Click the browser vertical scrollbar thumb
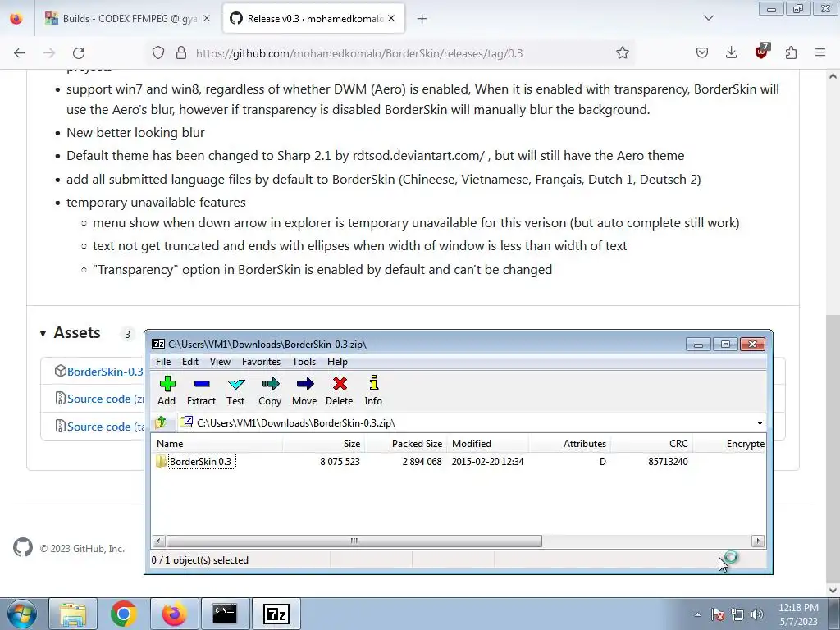 coord(833,447)
